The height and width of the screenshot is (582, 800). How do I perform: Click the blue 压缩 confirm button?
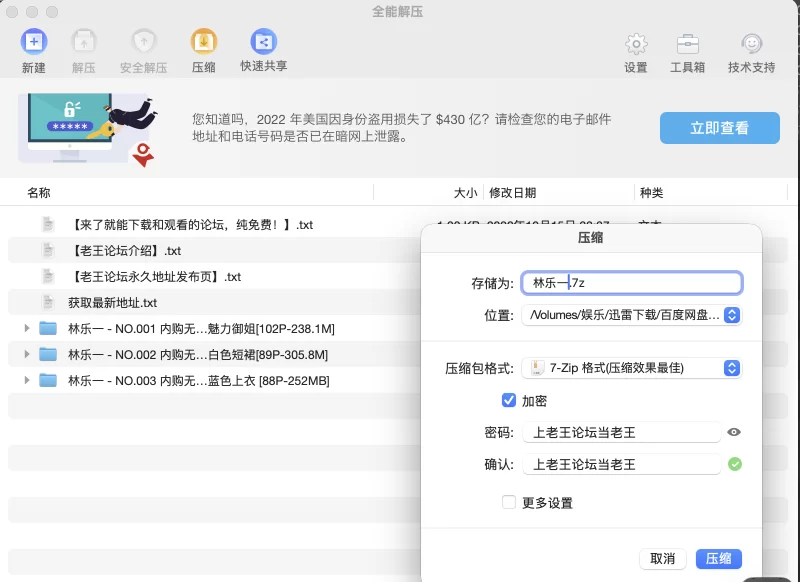tap(718, 559)
